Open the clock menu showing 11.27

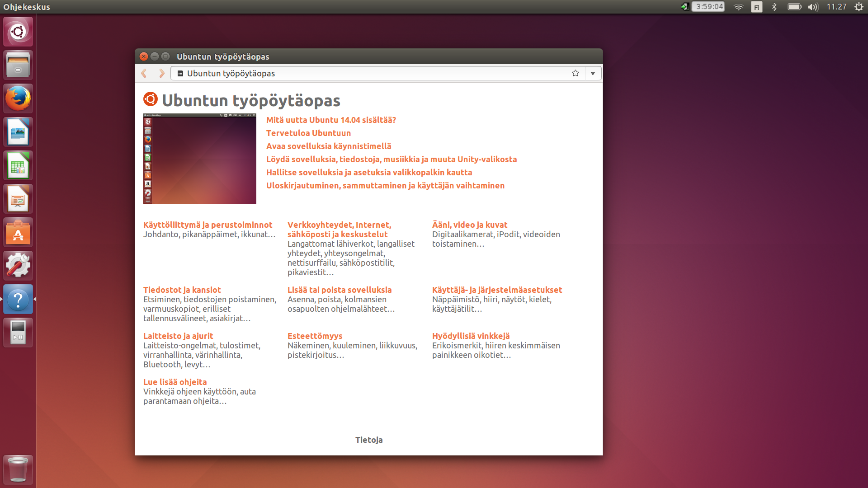click(836, 7)
